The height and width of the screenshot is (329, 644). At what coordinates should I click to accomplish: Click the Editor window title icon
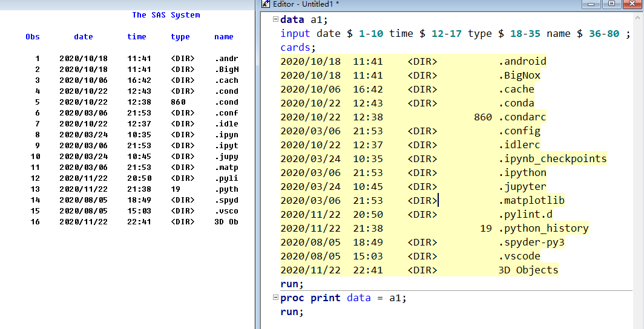coord(266,4)
